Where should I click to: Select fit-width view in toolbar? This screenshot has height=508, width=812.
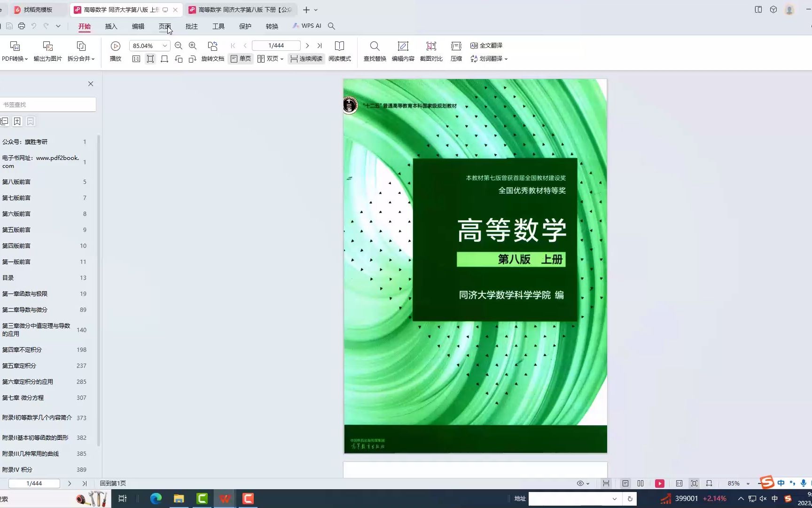(164, 59)
